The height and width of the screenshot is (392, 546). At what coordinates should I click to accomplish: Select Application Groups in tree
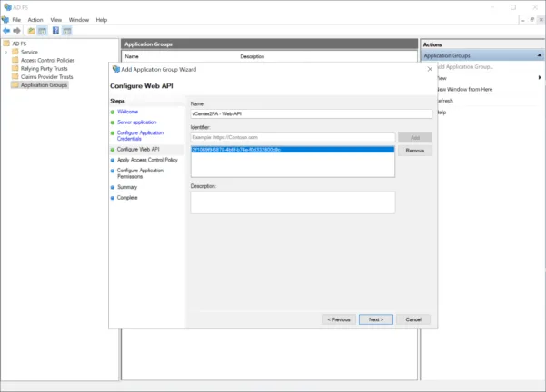click(x=44, y=85)
